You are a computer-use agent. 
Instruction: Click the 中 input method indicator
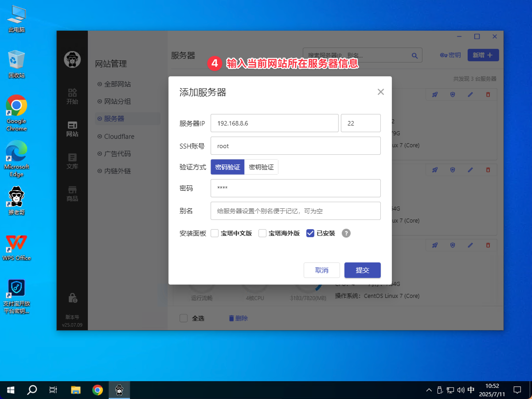click(x=471, y=390)
